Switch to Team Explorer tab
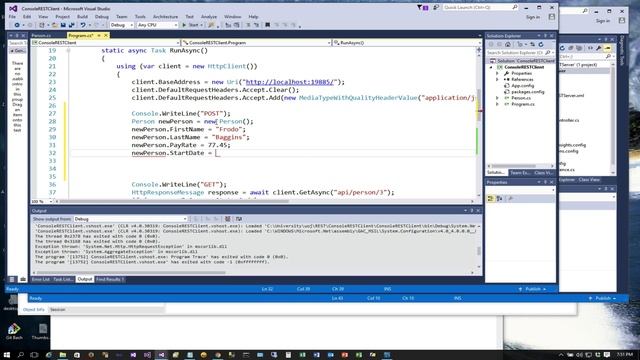The height and width of the screenshot is (360, 640). point(520,173)
